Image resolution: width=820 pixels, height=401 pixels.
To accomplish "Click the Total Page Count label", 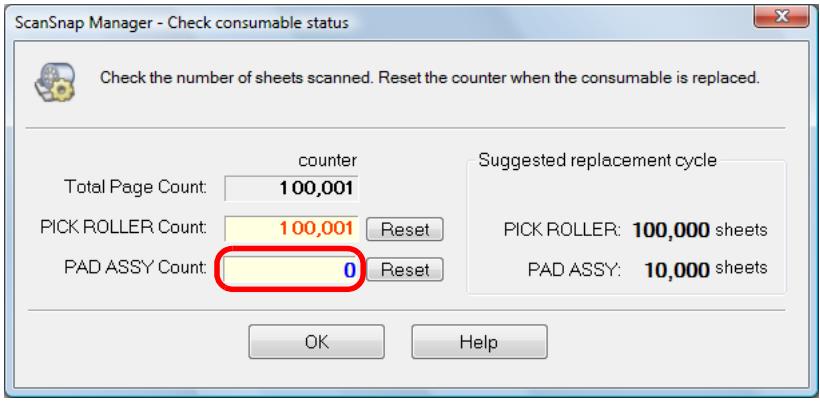I will pyautogui.click(x=135, y=187).
